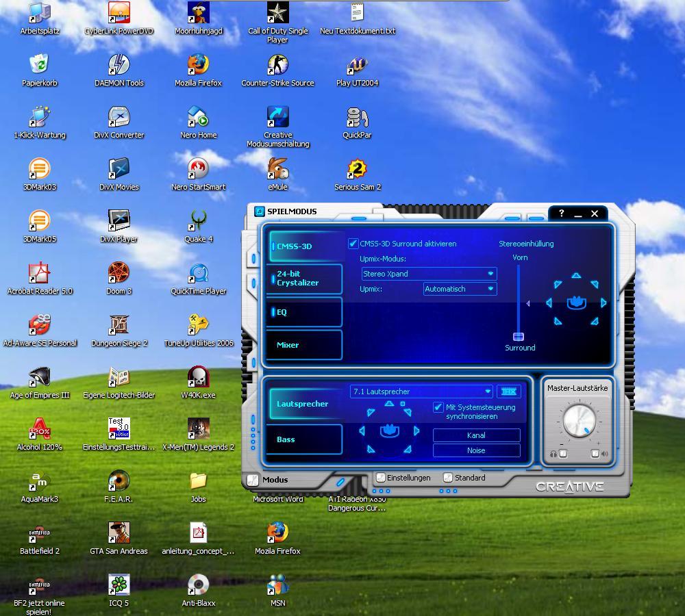Click the SPIELMODUS title icon
Viewport: 685px width, 616px height.
pyautogui.click(x=260, y=211)
